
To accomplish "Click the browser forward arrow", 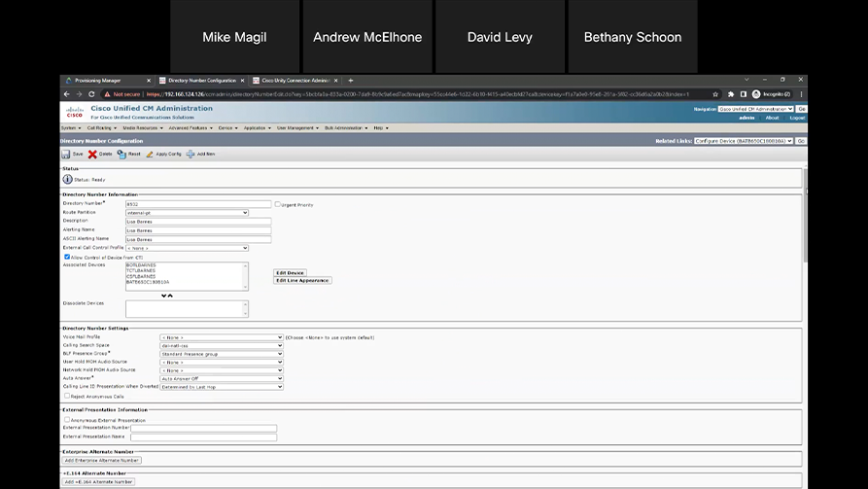I will [79, 94].
